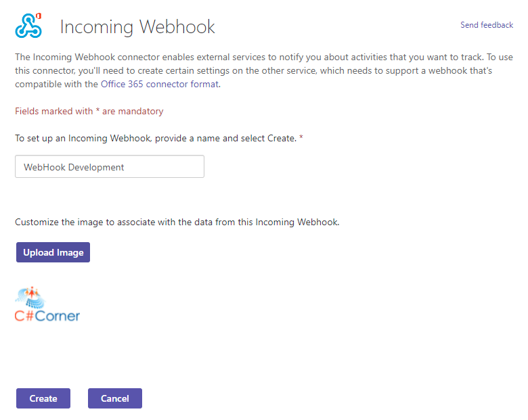Click the Create button
This screenshot has width=528, height=420.
pyautogui.click(x=43, y=398)
